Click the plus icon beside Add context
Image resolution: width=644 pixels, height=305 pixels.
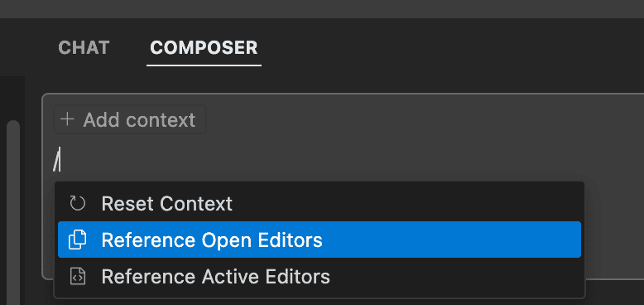[67, 119]
